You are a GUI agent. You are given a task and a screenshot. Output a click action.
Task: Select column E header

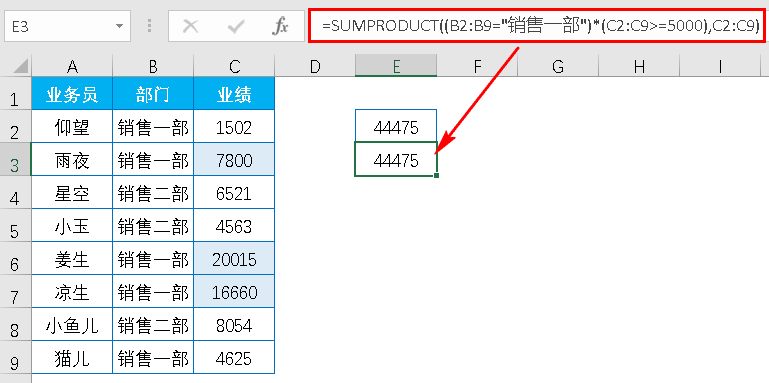[x=396, y=66]
